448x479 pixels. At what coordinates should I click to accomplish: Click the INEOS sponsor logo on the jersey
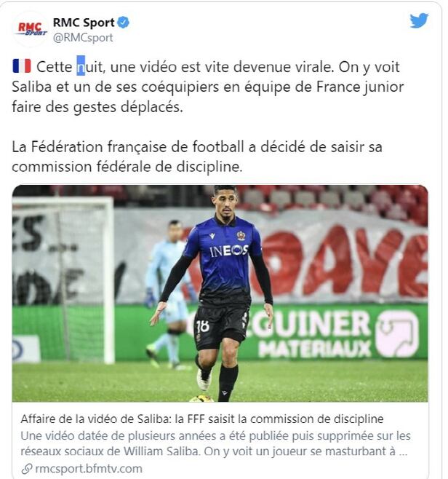pyautogui.click(x=229, y=251)
